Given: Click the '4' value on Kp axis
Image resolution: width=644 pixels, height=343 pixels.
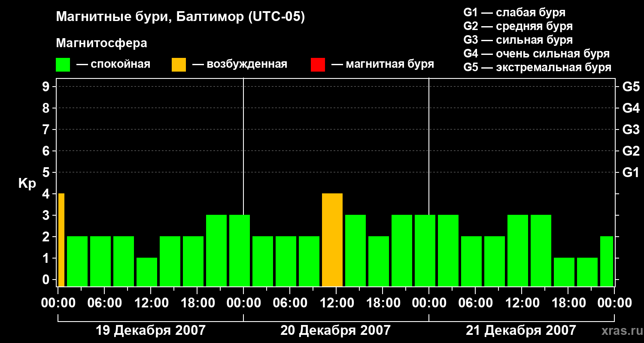Looking at the screenshot, I should 46,194.
